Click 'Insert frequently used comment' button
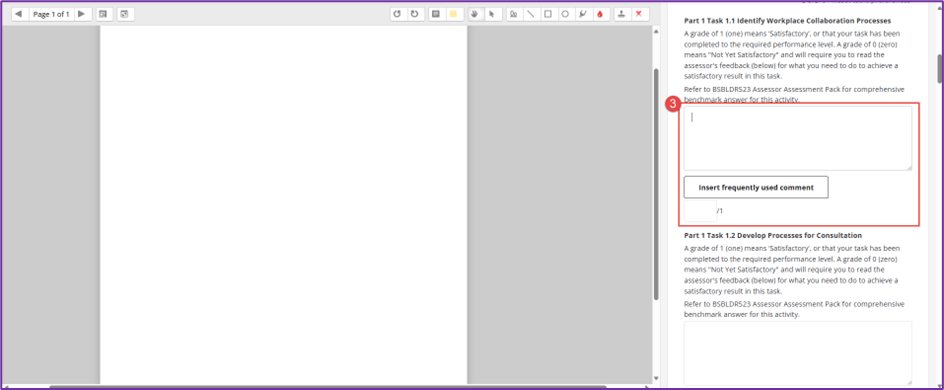Image resolution: width=944 pixels, height=390 pixels. coord(756,187)
